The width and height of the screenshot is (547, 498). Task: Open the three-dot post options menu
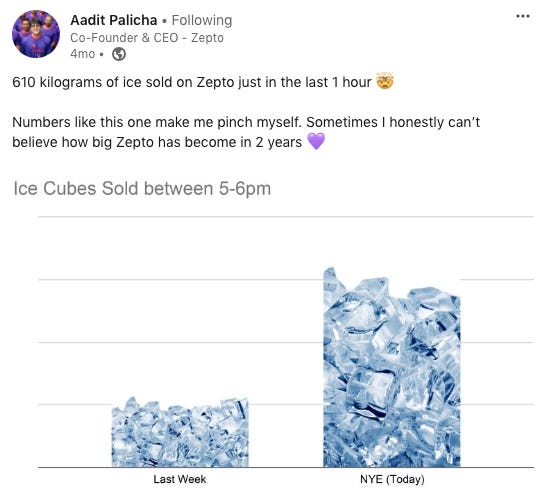click(x=523, y=16)
